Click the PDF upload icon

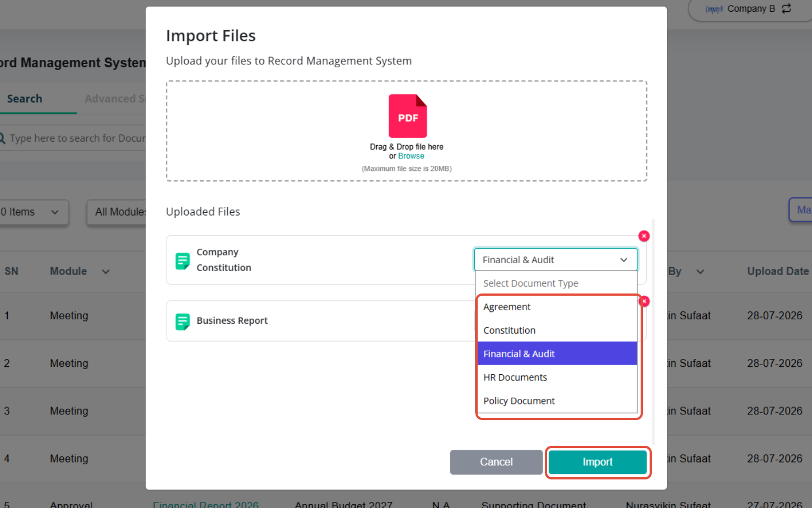408,116
